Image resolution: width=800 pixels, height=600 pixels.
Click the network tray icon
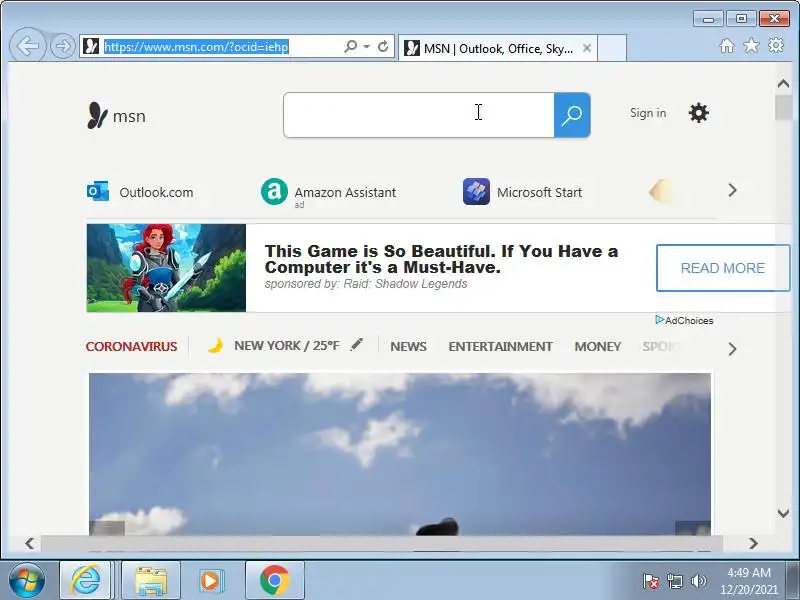[675, 581]
